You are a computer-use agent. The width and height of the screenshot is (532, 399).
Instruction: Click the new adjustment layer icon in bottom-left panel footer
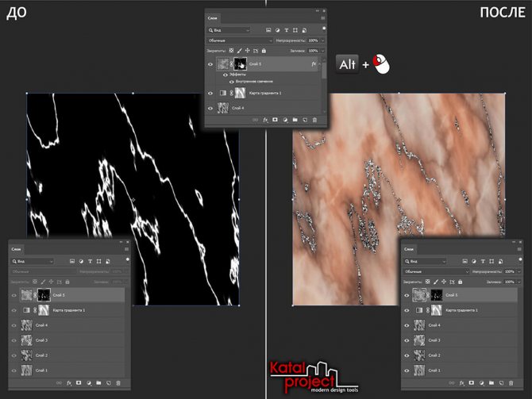point(87,383)
